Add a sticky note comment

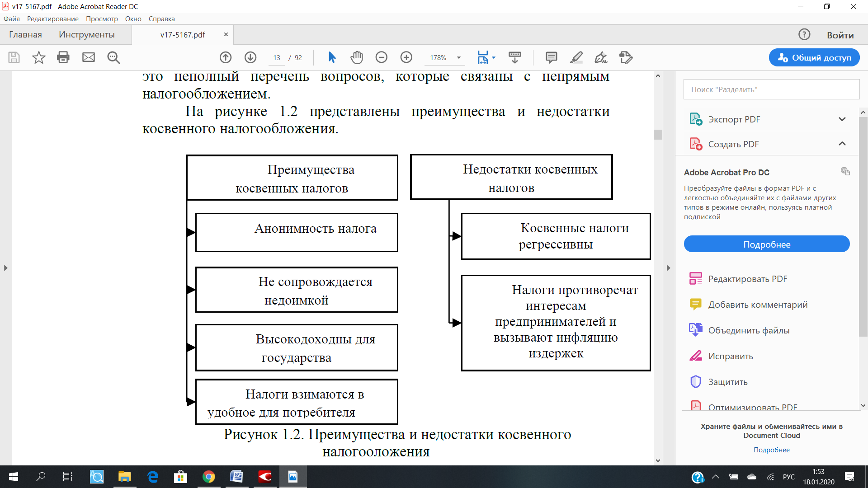551,57
